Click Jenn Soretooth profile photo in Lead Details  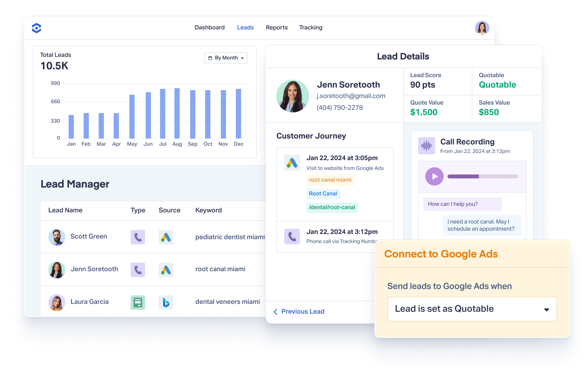293,96
